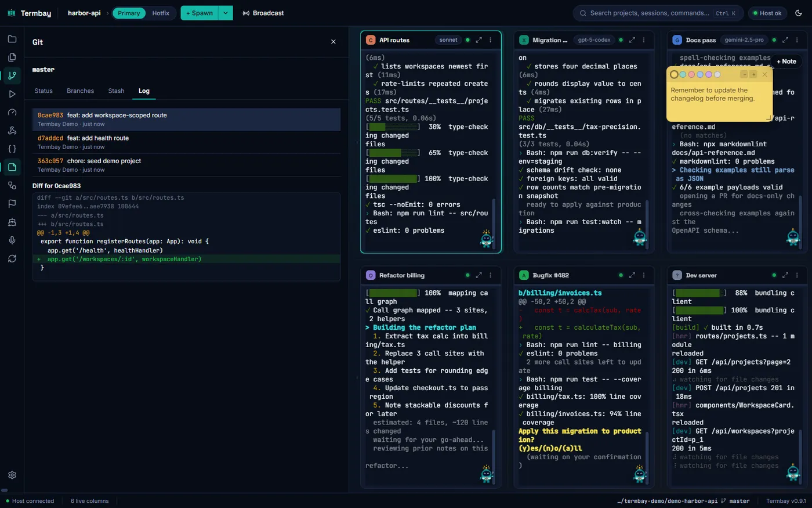
Task: Expand the Dev server pane fullscreen
Action: point(785,275)
